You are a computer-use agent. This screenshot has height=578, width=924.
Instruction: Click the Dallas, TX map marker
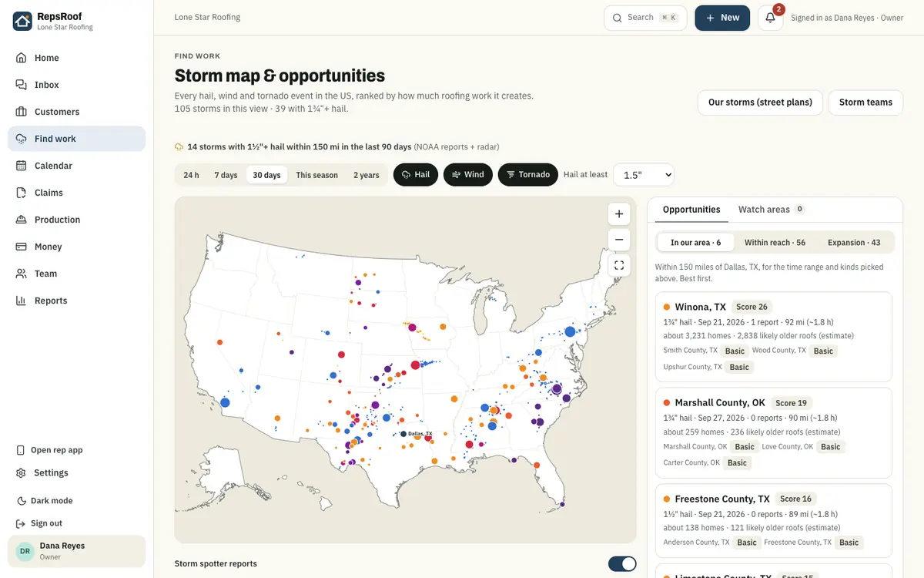click(403, 434)
